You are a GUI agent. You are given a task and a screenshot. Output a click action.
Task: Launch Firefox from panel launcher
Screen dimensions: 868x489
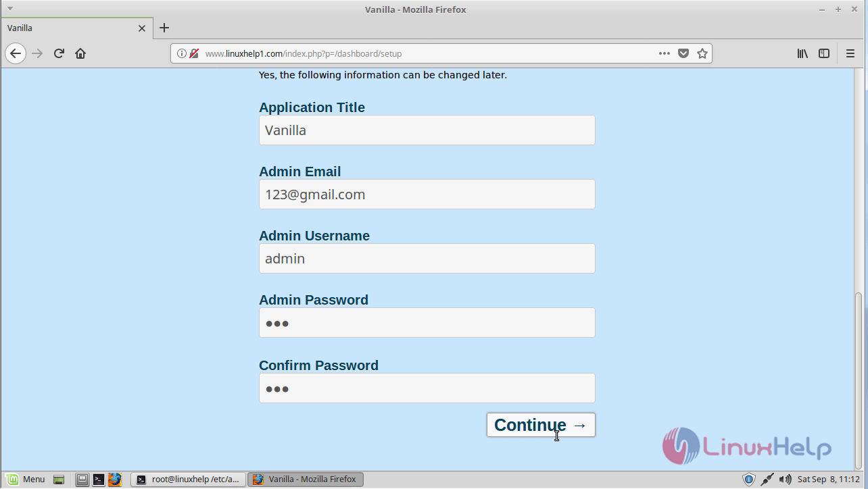coord(115,480)
